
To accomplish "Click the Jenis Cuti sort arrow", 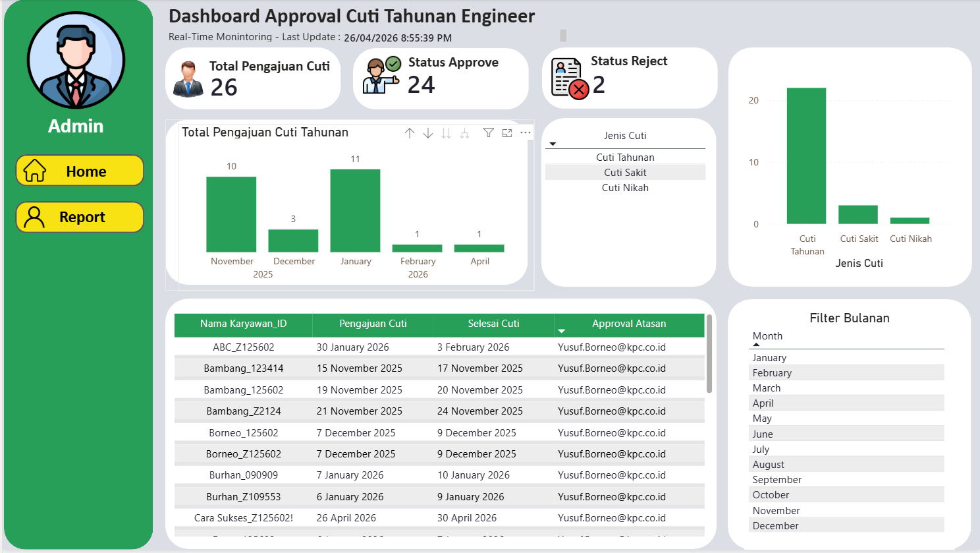I will tap(553, 144).
